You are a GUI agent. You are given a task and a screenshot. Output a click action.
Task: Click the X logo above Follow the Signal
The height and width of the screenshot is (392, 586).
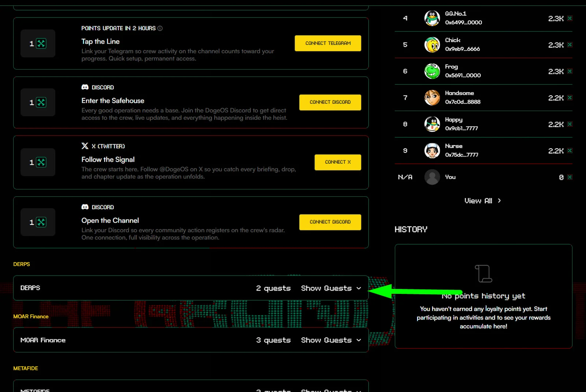tap(85, 146)
